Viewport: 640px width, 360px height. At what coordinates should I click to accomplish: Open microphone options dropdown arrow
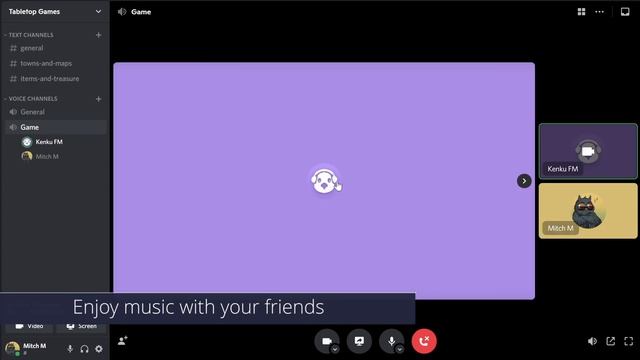click(x=400, y=349)
